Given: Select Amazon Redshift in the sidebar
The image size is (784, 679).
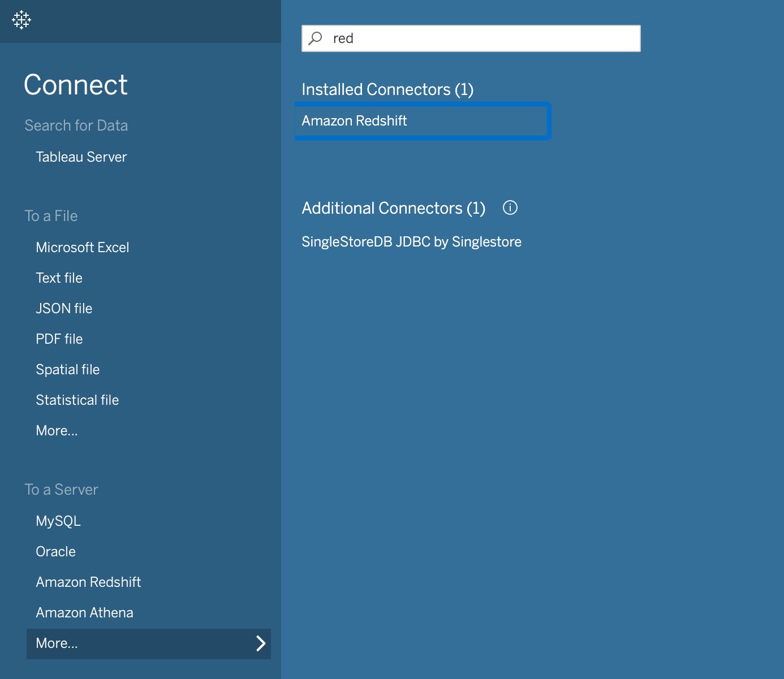Looking at the screenshot, I should 88,582.
